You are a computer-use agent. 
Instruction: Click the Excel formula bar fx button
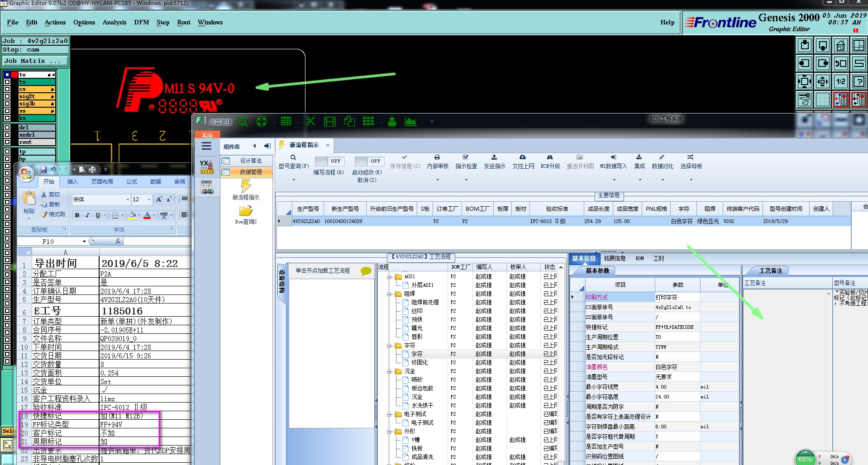point(118,242)
